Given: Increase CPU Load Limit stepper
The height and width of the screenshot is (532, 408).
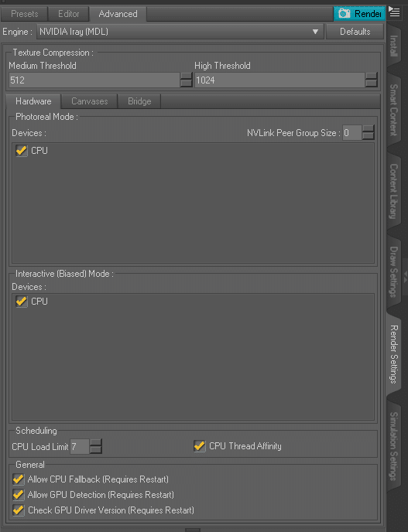Looking at the screenshot, I should [x=96, y=443].
